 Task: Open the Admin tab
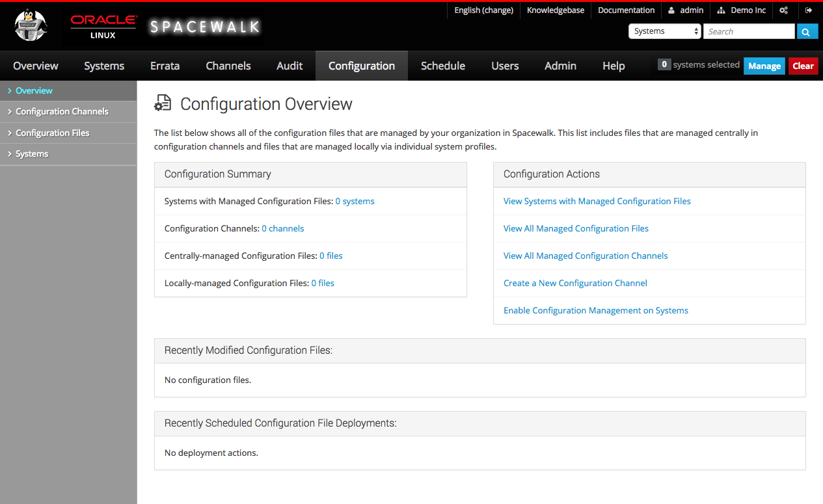click(x=560, y=66)
